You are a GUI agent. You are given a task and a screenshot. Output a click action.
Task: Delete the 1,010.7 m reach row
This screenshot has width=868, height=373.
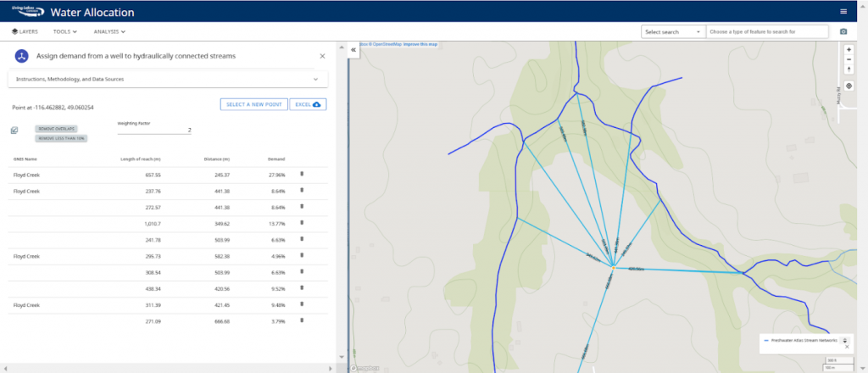303,223
